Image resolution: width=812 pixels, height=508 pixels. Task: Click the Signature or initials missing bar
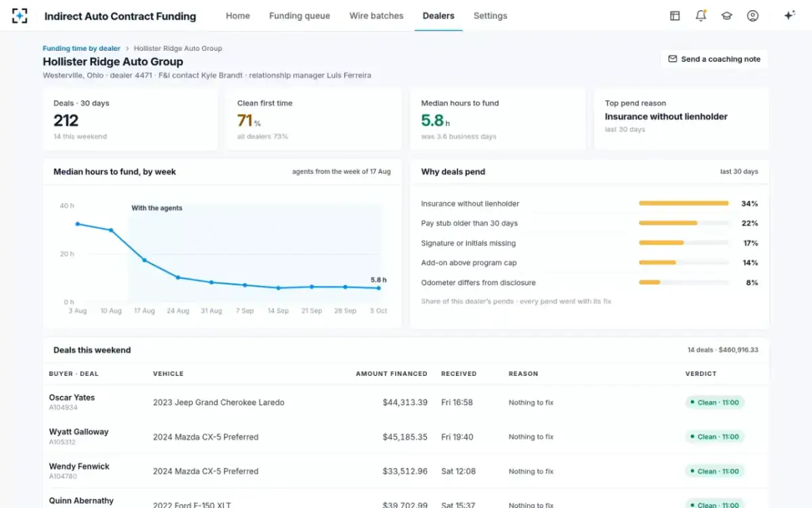coord(683,242)
